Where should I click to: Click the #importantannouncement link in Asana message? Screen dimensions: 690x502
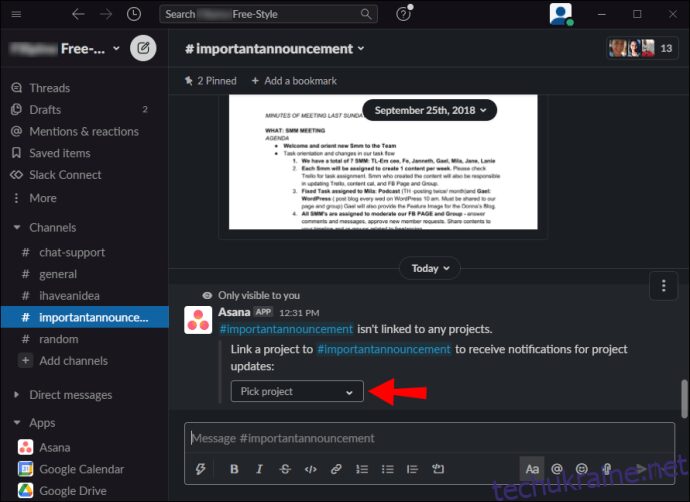[286, 329]
